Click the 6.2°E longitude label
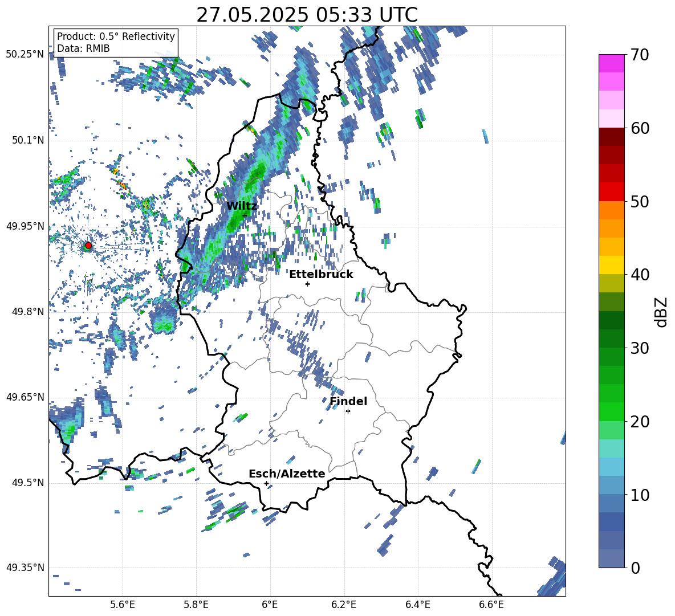 pyautogui.click(x=344, y=605)
